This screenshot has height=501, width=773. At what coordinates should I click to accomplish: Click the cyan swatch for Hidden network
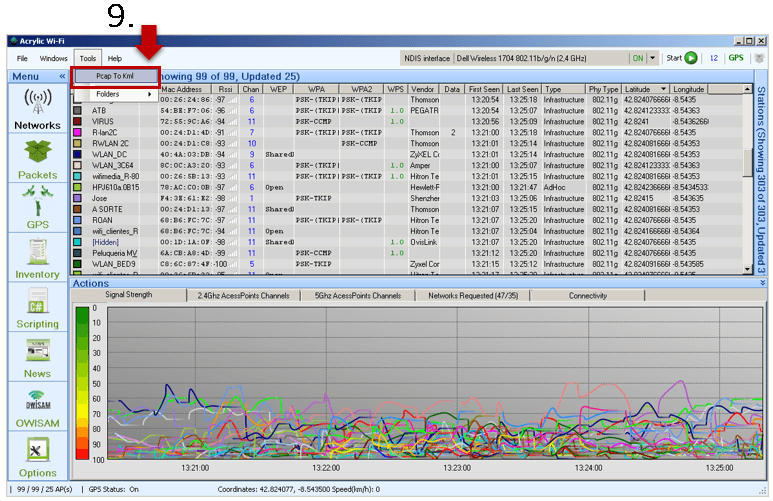click(77, 242)
